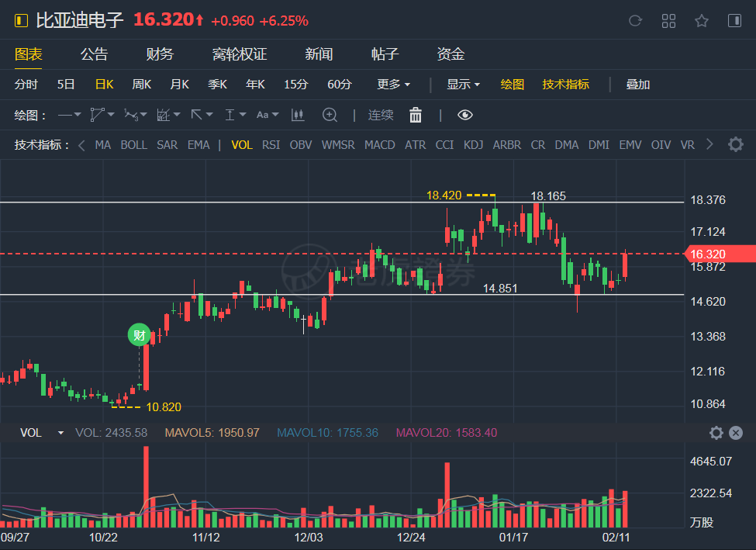Viewport: 756px width, 550px height.
Task: Toggle 连续 continuous drawing mode
Action: (381, 115)
